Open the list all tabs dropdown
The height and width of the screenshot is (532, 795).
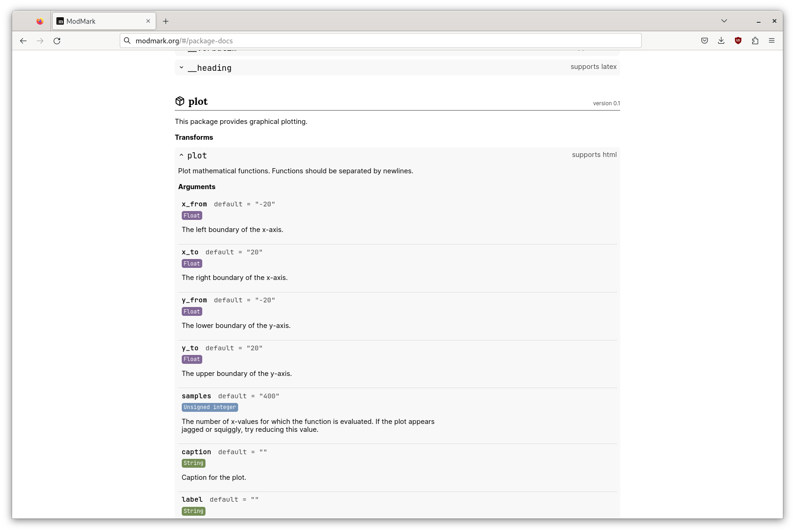tap(724, 21)
